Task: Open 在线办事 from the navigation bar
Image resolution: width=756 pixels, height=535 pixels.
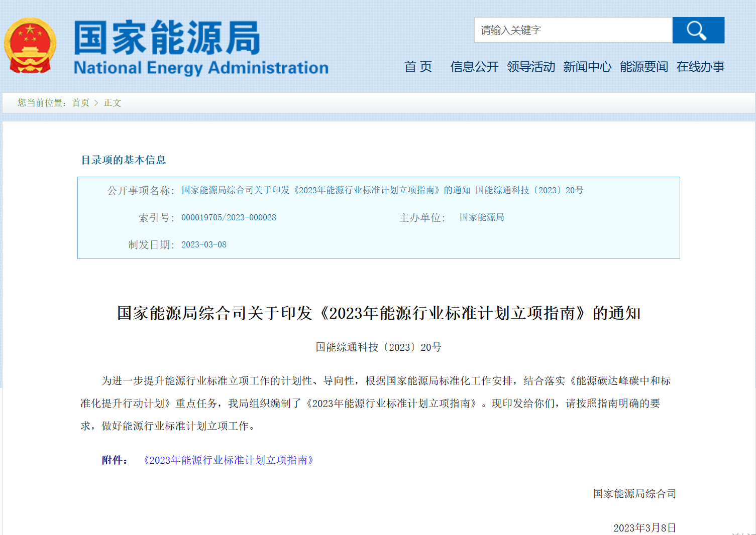Action: [x=700, y=67]
